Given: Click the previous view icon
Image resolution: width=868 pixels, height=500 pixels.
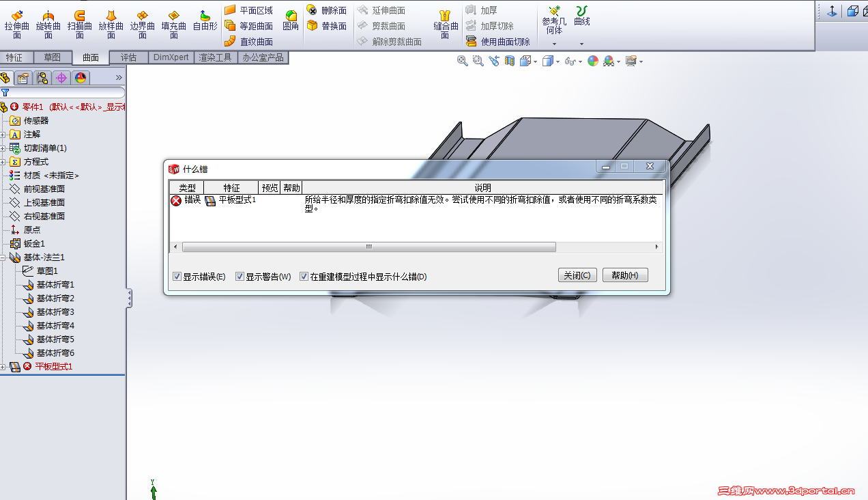Looking at the screenshot, I should point(494,61).
